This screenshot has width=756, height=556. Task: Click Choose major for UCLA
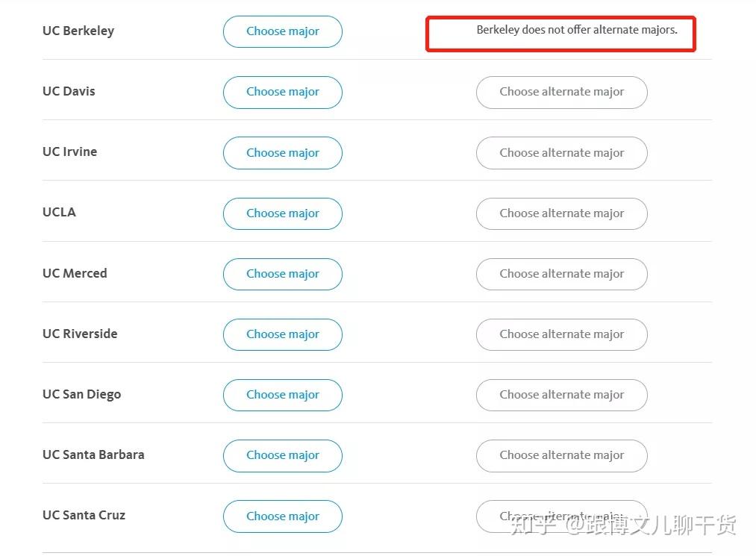click(x=282, y=213)
